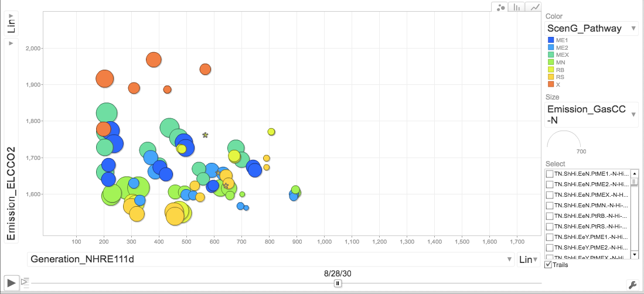The image size is (644, 294).
Task: Open the Color ScenG_Pathway dropdown
Action: point(591,28)
